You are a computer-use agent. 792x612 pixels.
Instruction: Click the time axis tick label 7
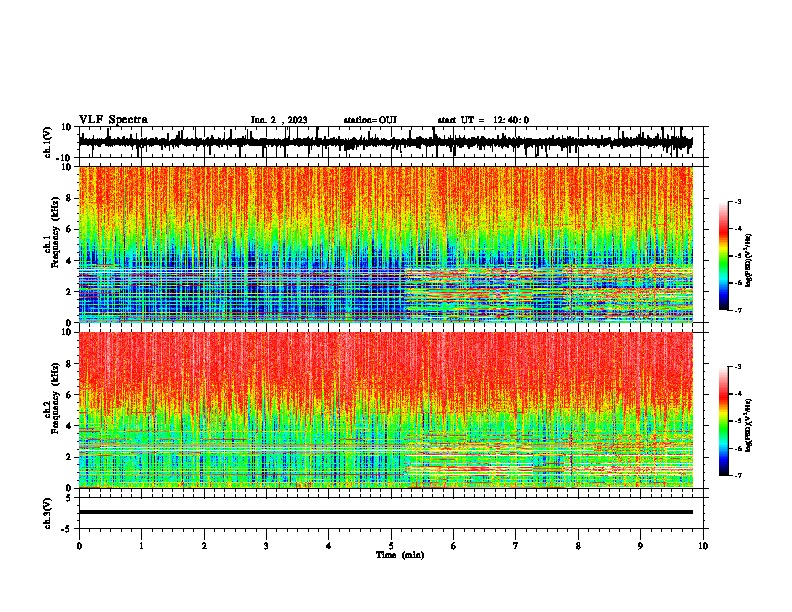[x=516, y=546]
